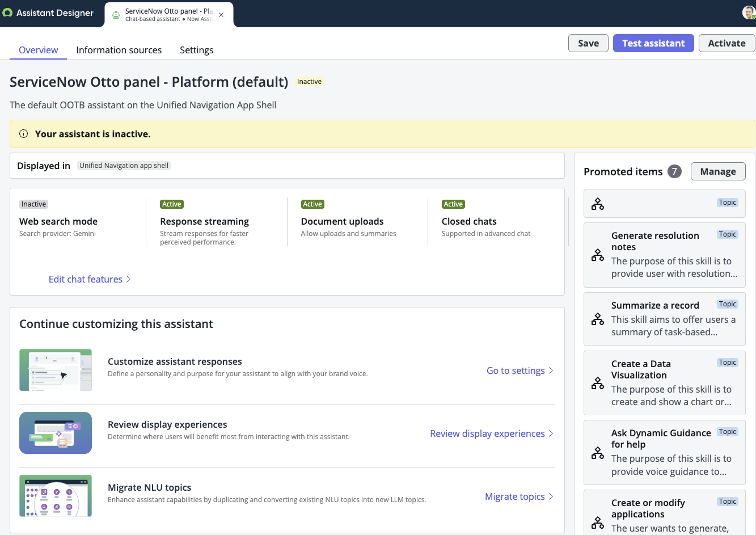Manage promoted items
Image resolution: width=756 pixels, height=535 pixels.
(x=718, y=171)
